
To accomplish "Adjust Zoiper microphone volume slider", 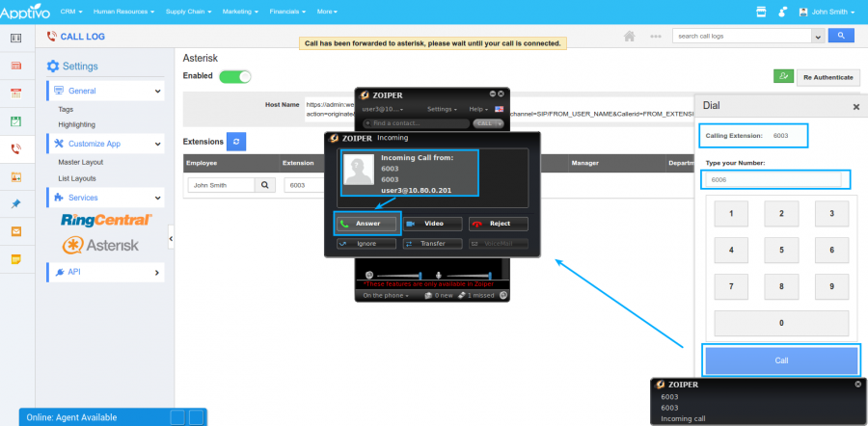I will [x=469, y=275].
